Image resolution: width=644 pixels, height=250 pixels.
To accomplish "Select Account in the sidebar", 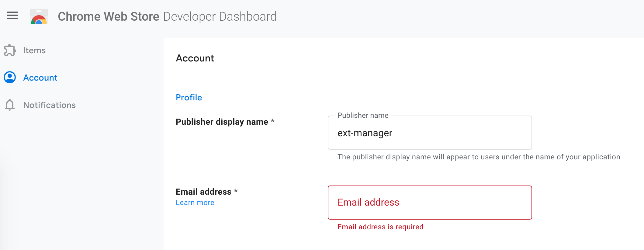I will coord(40,78).
